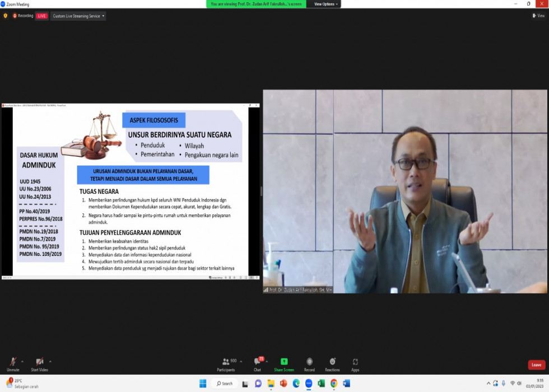Click the encryption shield icon

pyautogui.click(x=6, y=16)
